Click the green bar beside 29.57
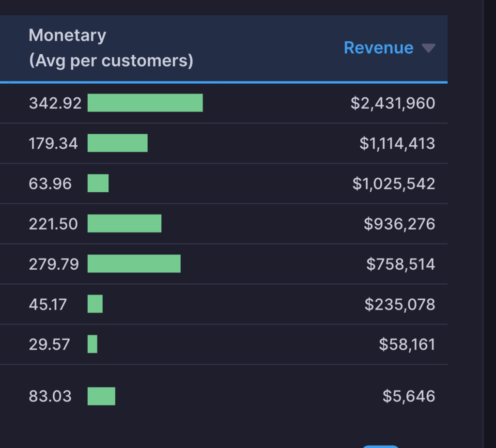The height and width of the screenshot is (448, 496). point(93,344)
